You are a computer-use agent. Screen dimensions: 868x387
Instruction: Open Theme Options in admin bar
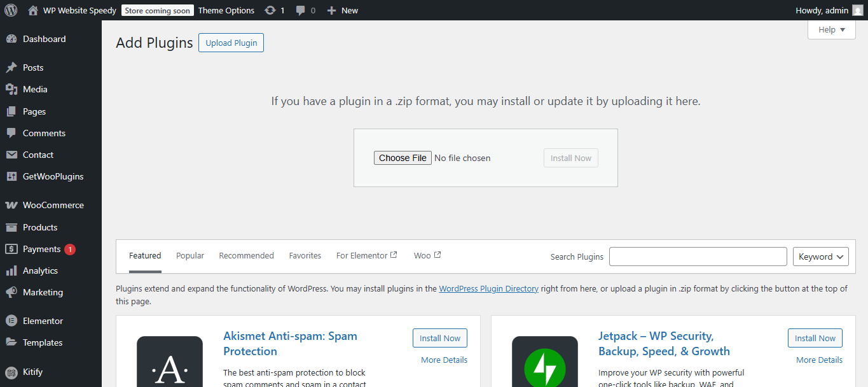pos(226,10)
